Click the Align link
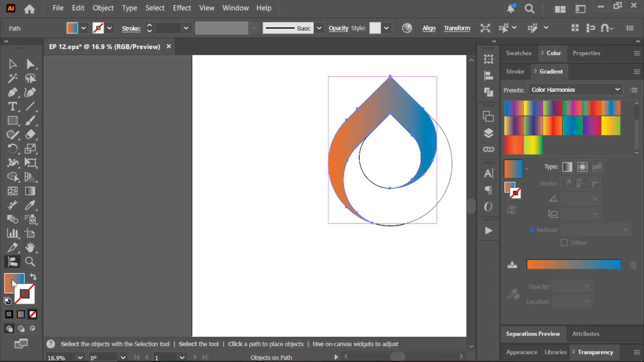Image resolution: width=644 pixels, height=362 pixels. [429, 28]
